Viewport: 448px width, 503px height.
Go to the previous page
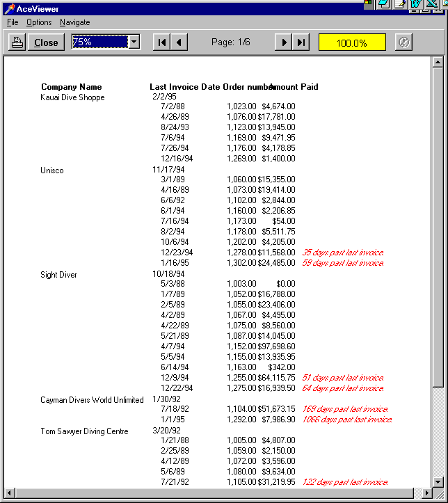[179, 42]
